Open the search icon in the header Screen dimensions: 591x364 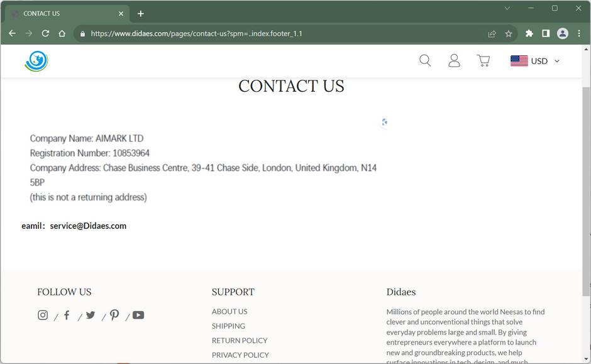[x=425, y=60]
